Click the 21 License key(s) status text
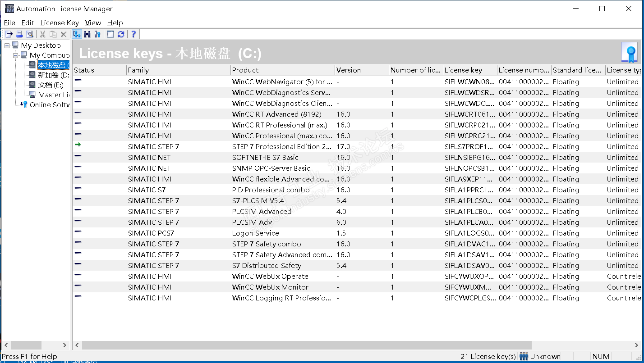 click(488, 357)
